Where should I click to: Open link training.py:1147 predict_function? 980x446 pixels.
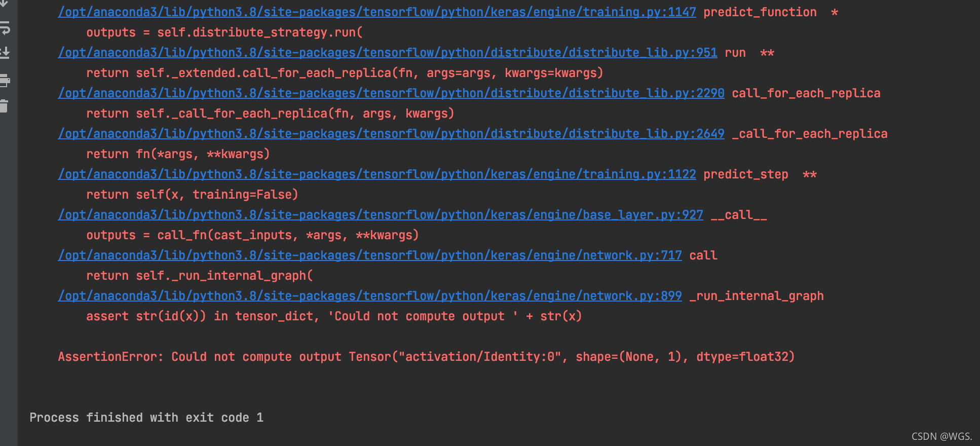click(x=377, y=12)
